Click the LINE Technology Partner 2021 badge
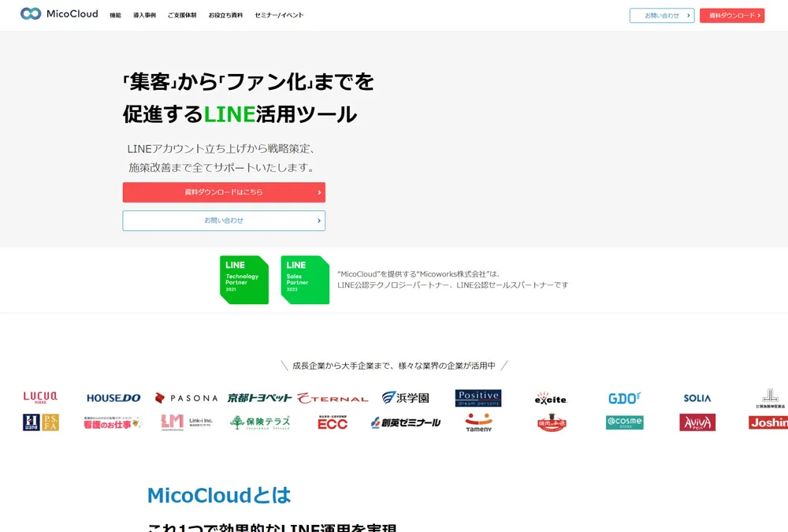The image size is (788, 532). coord(244,280)
